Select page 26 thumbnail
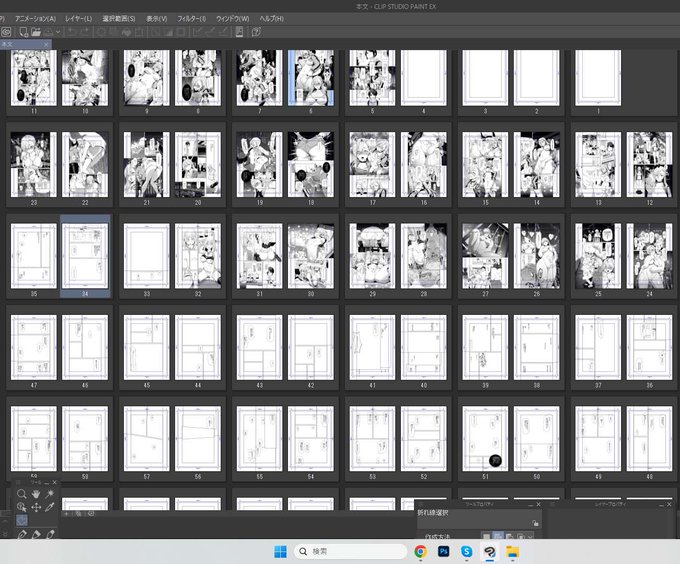The height and width of the screenshot is (564, 680). pos(536,256)
